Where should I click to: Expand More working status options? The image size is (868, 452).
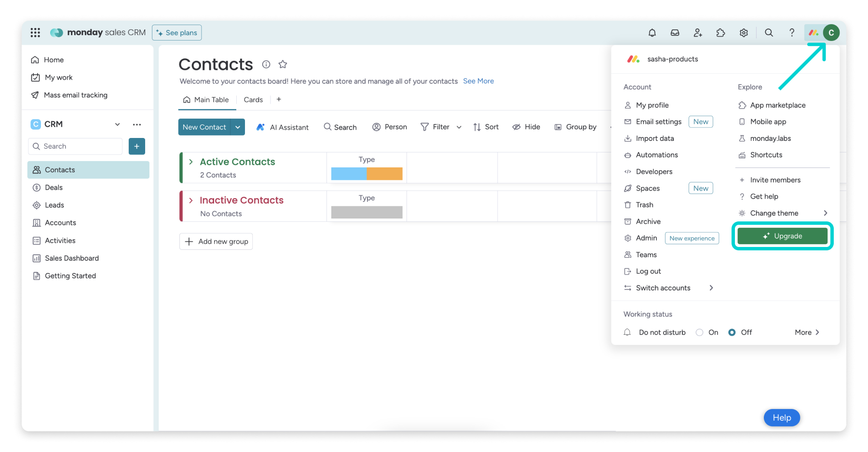[807, 332]
